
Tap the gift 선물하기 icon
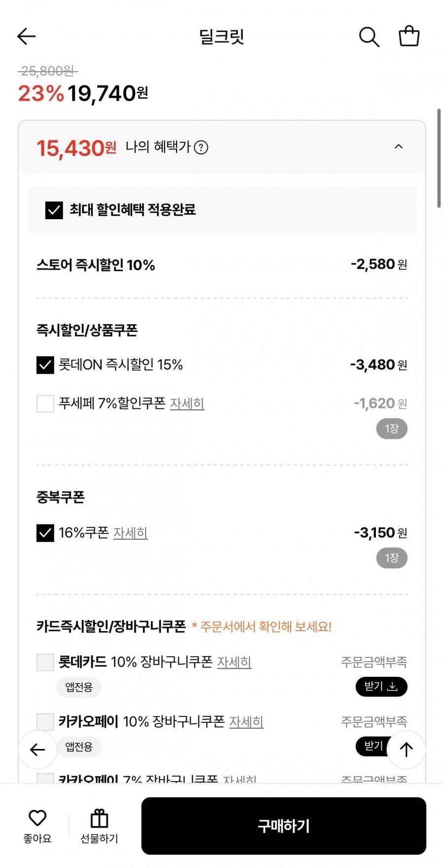click(x=99, y=818)
